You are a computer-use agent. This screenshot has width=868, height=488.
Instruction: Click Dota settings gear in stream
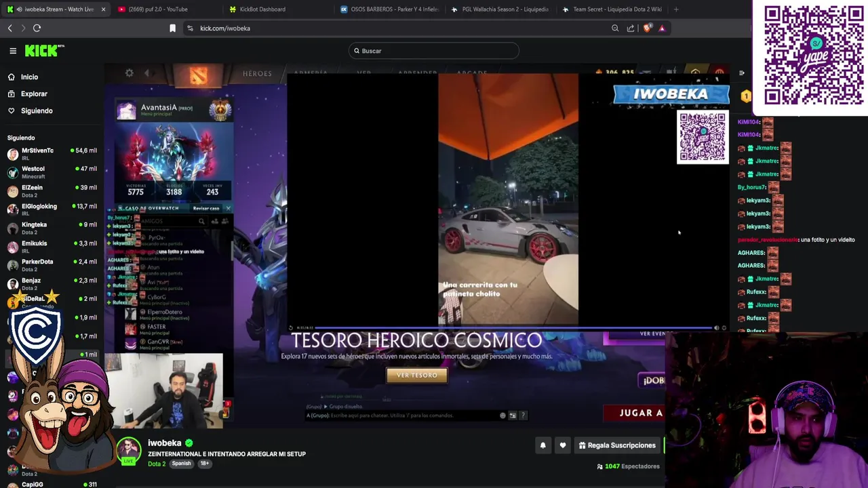(130, 73)
